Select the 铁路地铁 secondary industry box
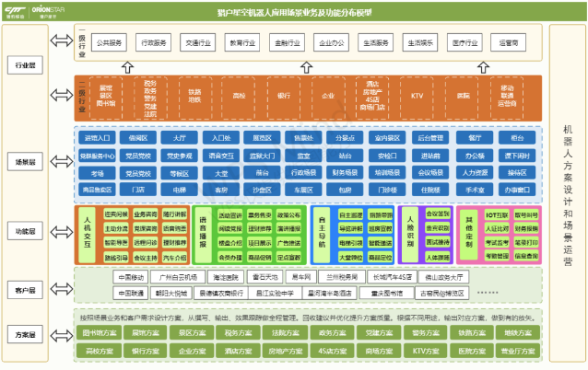Screen dimensions: 588x370 click(x=195, y=98)
